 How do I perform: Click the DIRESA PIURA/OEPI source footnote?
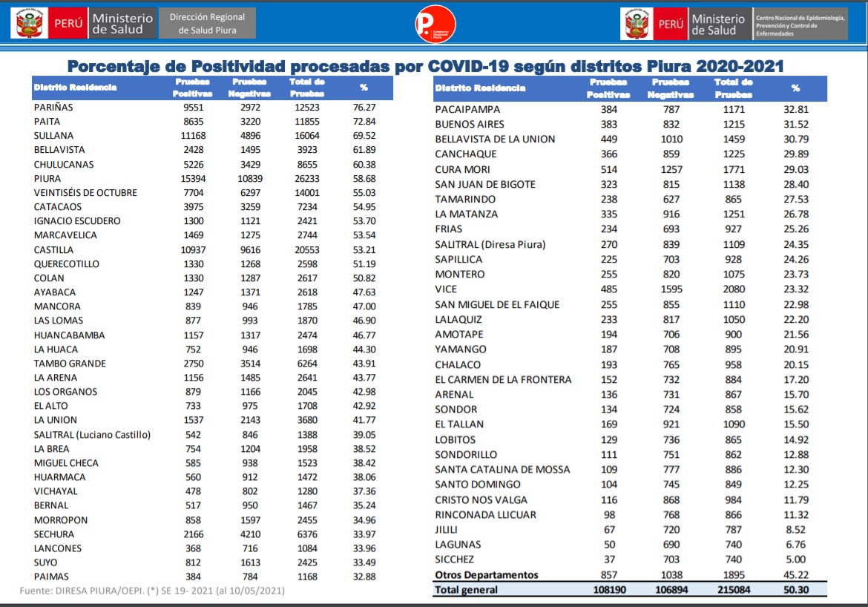(x=151, y=591)
